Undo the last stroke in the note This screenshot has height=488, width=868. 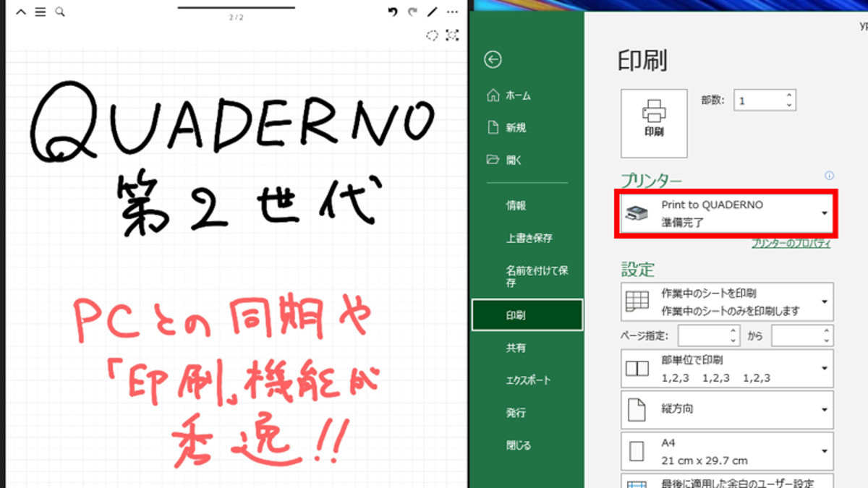point(393,12)
